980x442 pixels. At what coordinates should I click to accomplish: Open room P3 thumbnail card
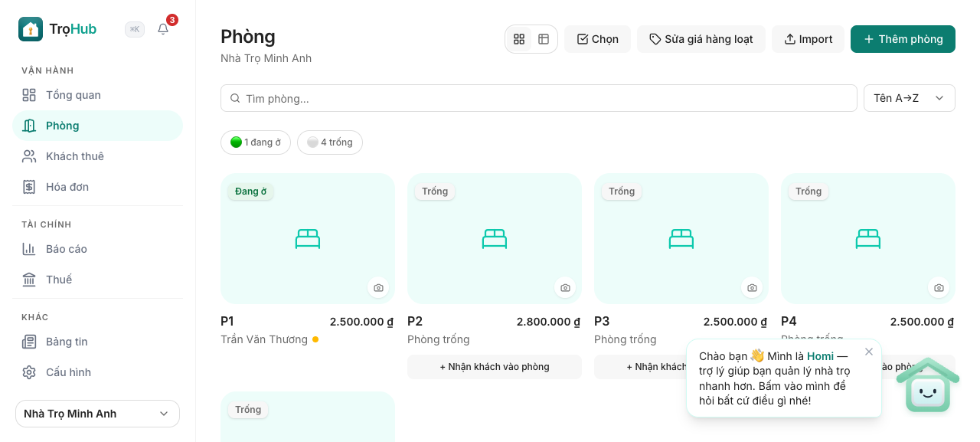681,239
